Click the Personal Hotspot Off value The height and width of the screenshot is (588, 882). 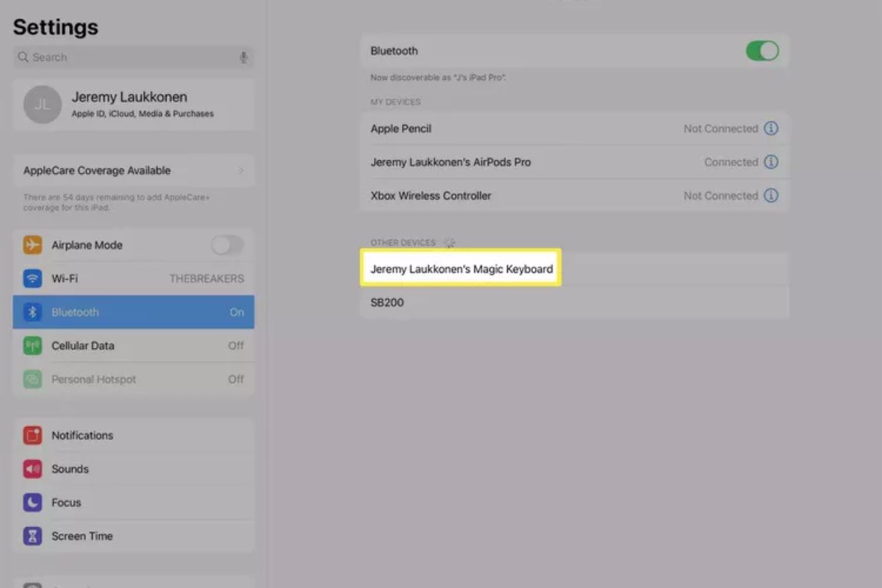click(236, 379)
